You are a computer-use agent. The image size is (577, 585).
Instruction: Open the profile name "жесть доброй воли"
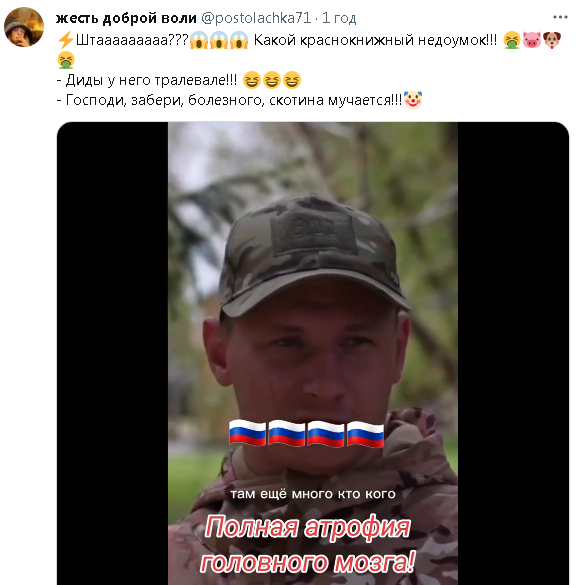click(x=126, y=18)
